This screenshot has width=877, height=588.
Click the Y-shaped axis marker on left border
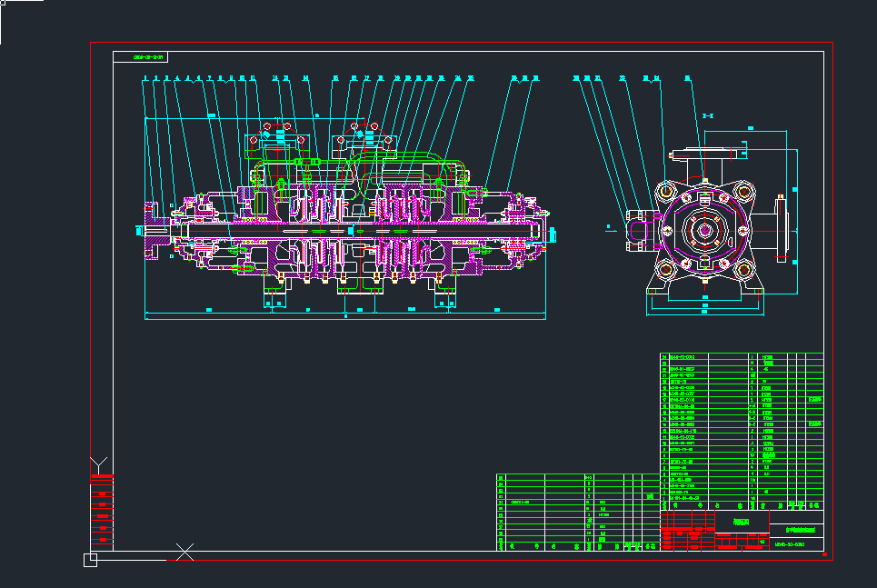(x=100, y=463)
